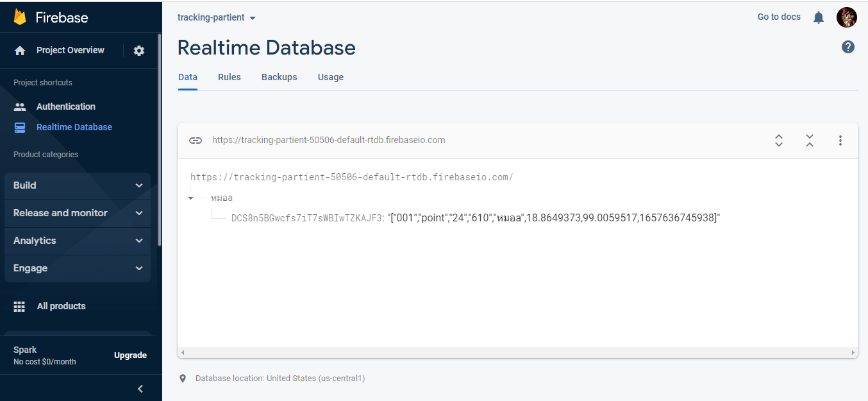This screenshot has width=868, height=401.
Task: Open the notifications bell
Action: point(819,17)
